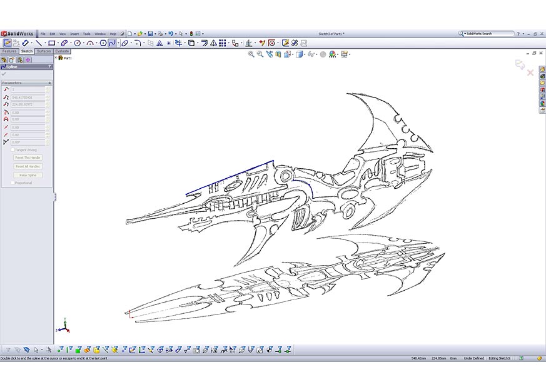
Task: Click the 224.85 Y coordinate field
Action: pyautogui.click(x=28, y=104)
